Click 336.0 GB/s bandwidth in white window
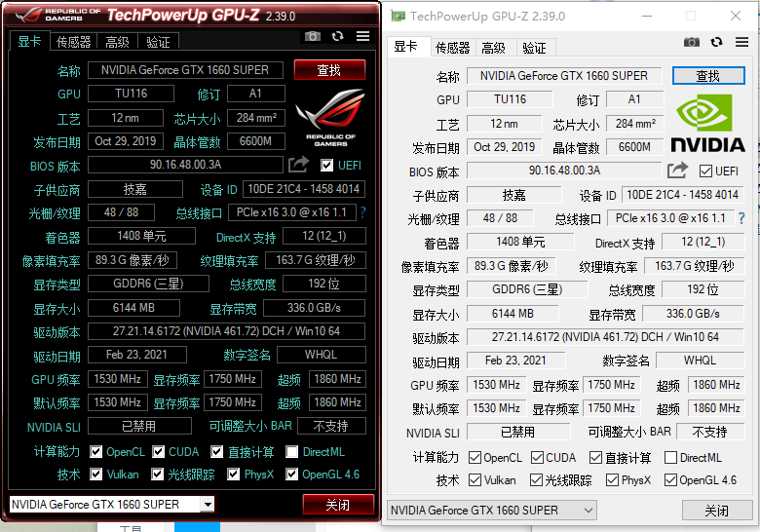 pyautogui.click(x=693, y=313)
